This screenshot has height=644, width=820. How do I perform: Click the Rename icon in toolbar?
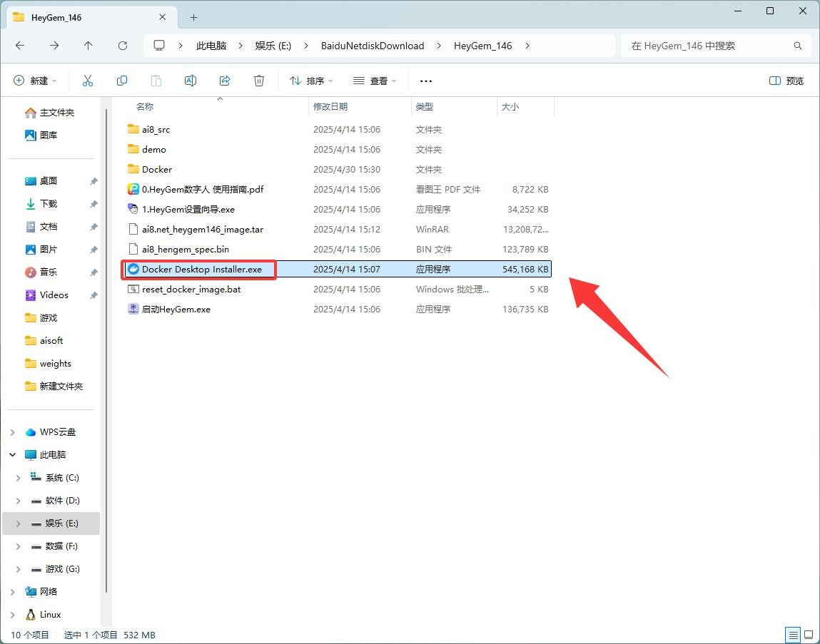point(191,81)
